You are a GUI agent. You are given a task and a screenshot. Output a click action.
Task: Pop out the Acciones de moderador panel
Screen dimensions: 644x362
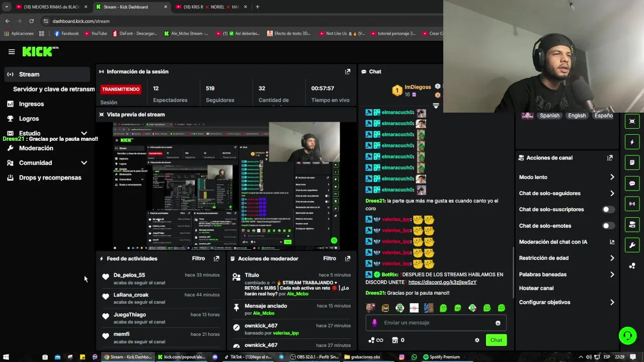click(347, 258)
